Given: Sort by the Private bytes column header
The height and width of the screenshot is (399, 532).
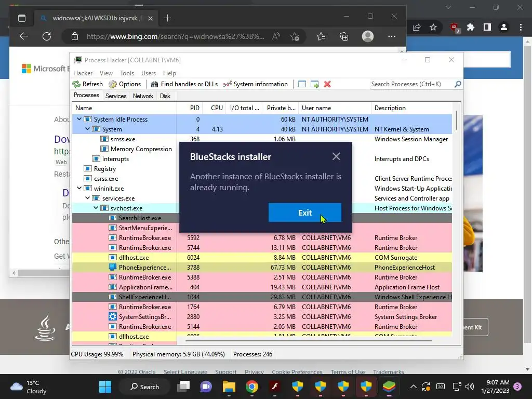Looking at the screenshot, I should point(280,108).
